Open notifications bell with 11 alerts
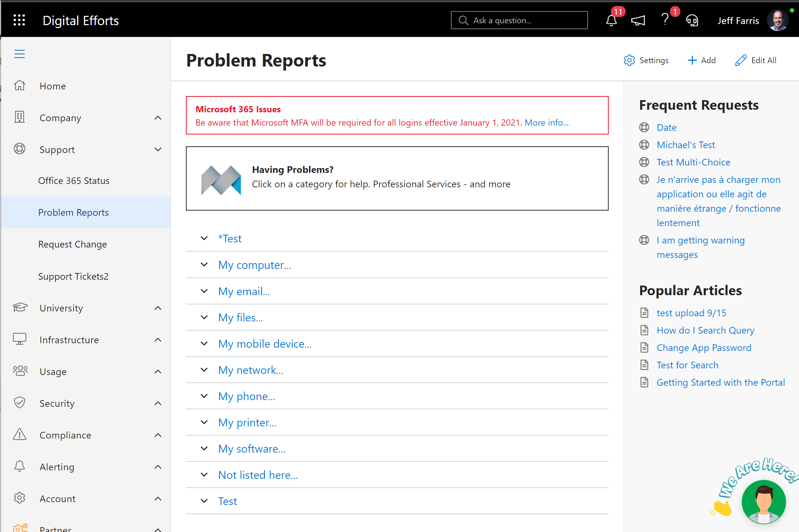Image resolution: width=799 pixels, height=532 pixels. [612, 20]
